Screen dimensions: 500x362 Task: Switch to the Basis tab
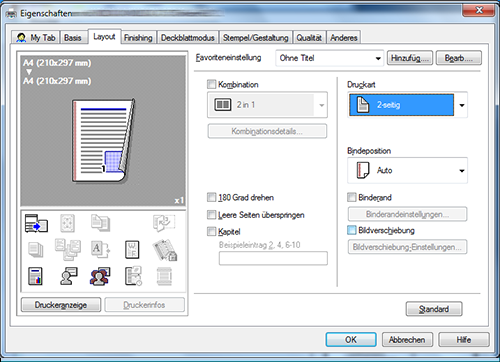coord(73,37)
